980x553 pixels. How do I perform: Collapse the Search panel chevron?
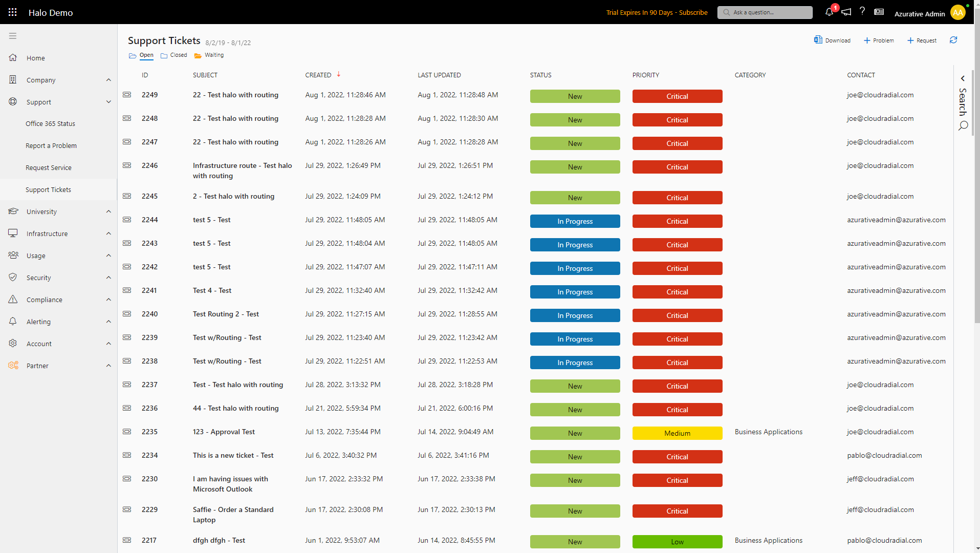963,78
